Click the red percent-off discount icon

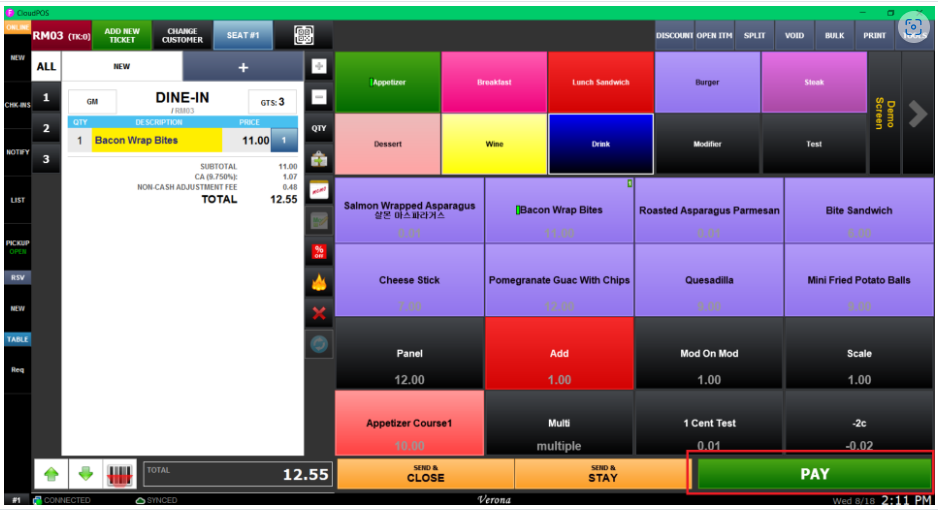click(319, 251)
